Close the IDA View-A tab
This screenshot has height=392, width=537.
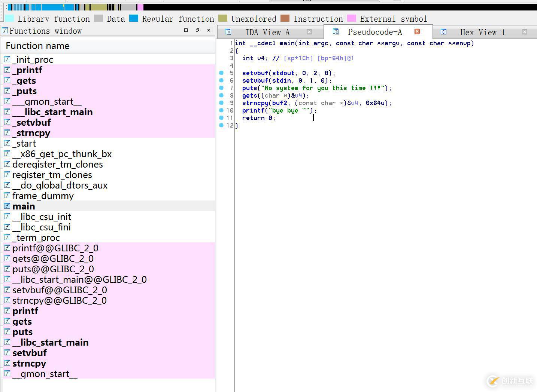tap(309, 32)
